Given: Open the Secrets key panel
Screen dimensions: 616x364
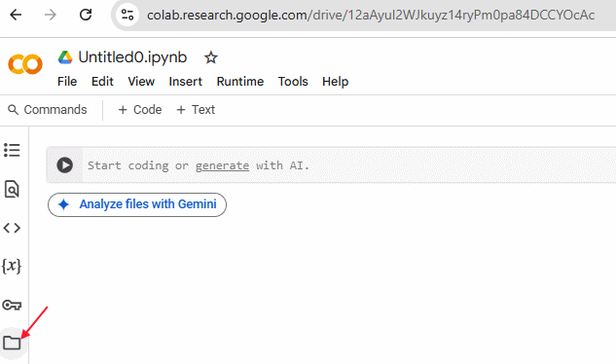Looking at the screenshot, I should [12, 305].
